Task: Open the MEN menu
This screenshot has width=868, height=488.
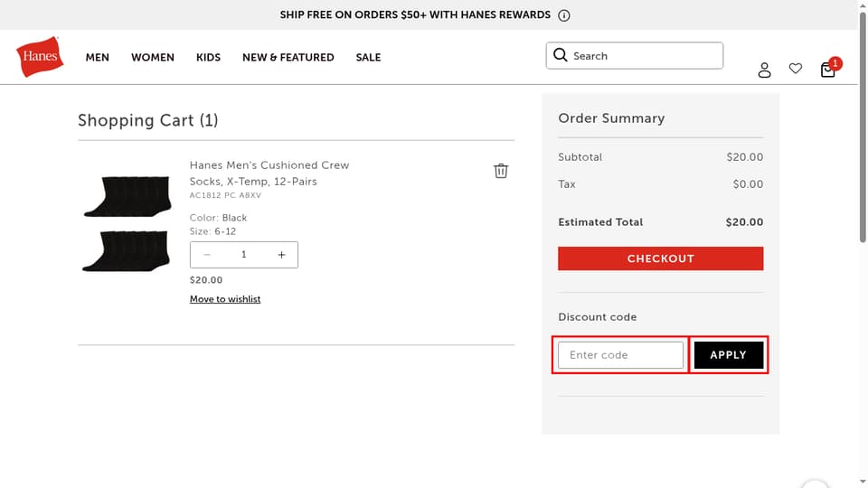Action: click(x=98, y=58)
